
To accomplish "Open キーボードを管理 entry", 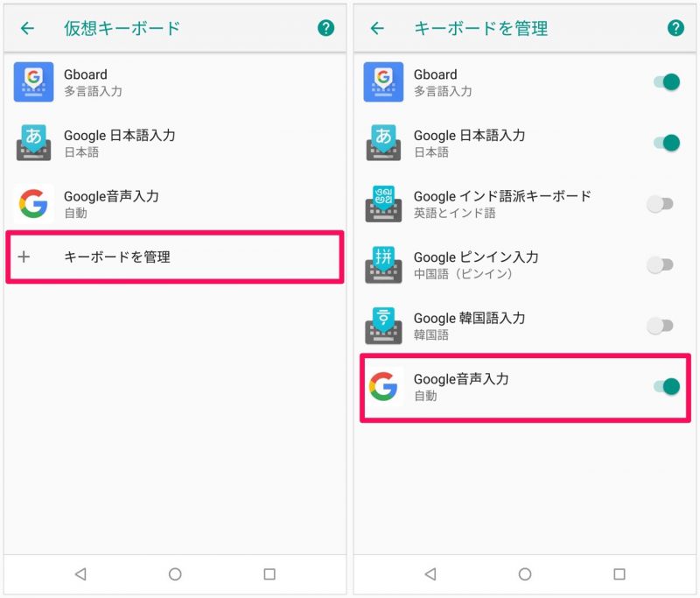I will [175, 257].
